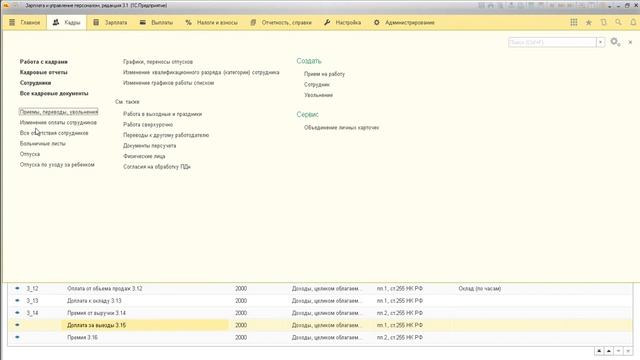
Task: Open Переводы к другому работодателю link
Action: coord(166,135)
